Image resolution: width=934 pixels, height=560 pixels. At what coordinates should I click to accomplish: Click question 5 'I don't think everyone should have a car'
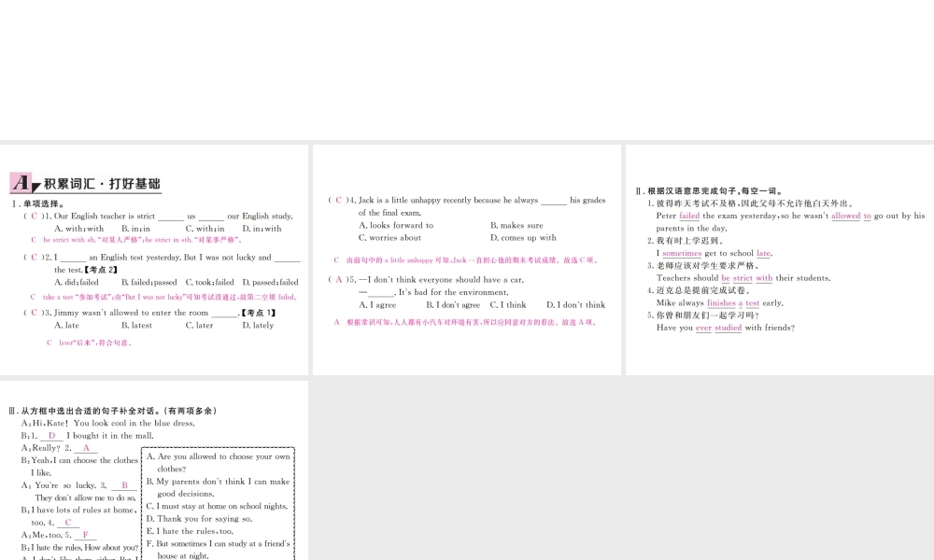coord(426,280)
